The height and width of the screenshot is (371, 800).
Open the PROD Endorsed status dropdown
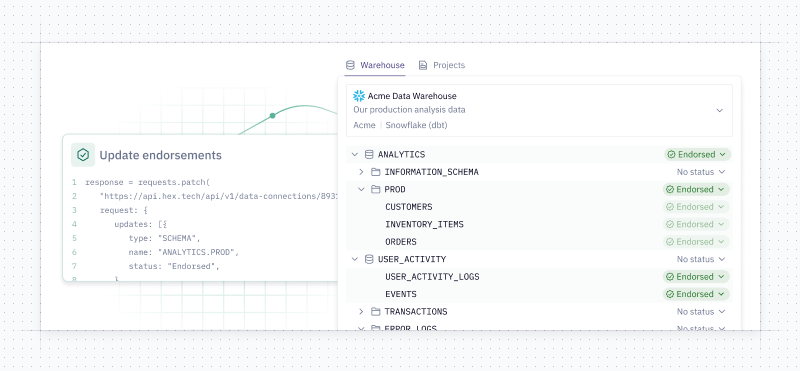tap(696, 189)
